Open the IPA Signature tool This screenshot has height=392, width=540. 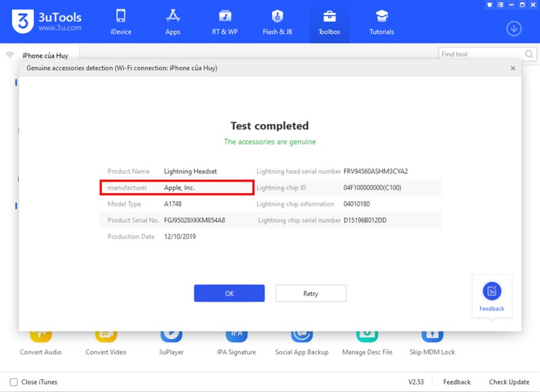(x=236, y=343)
